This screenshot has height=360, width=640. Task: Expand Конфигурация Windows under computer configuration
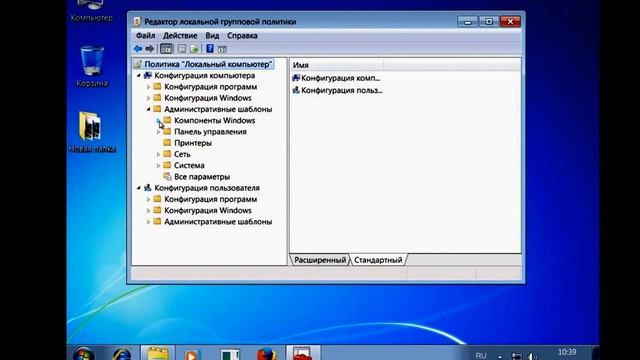[x=149, y=98]
